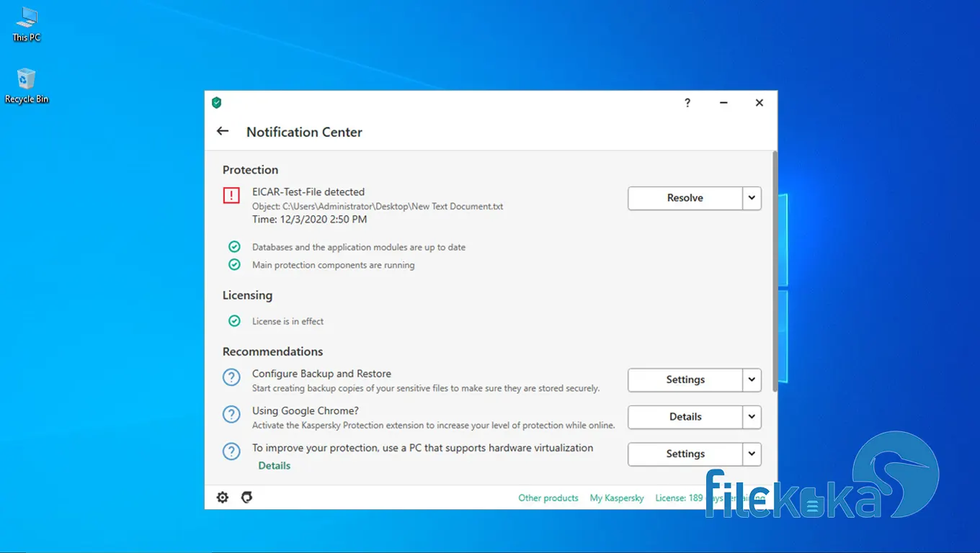This screenshot has width=980, height=553.
Task: Click the Licensing section heading
Action: (247, 295)
